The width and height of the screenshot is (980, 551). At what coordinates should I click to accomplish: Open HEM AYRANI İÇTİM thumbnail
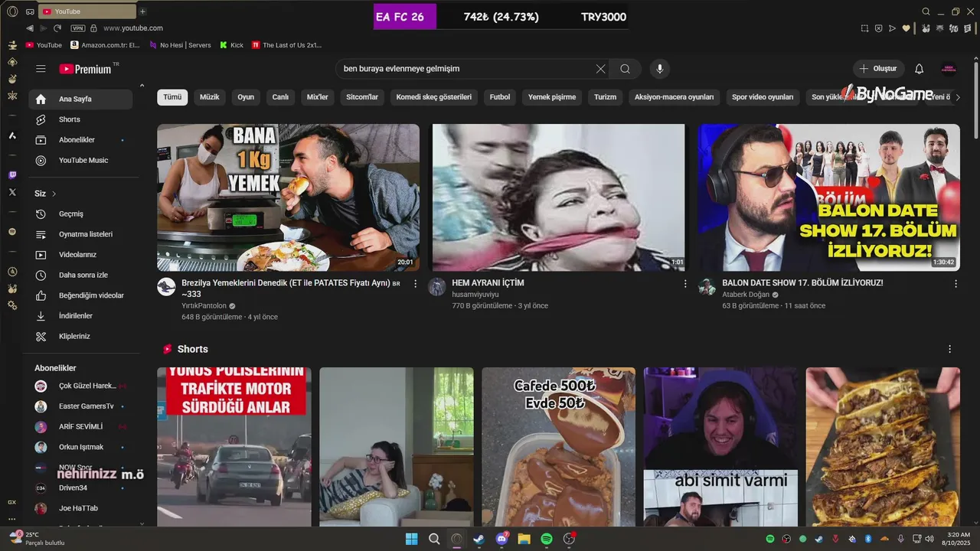[559, 197]
